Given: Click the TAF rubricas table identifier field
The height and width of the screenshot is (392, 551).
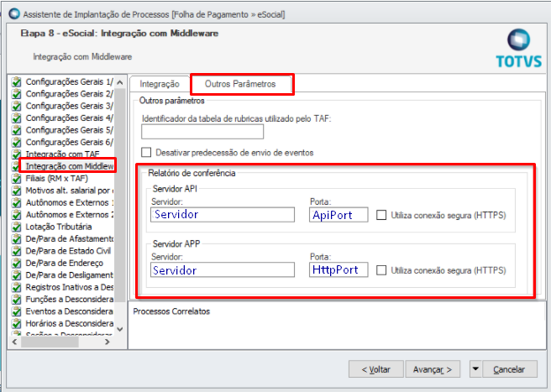Looking at the screenshot, I should [x=202, y=132].
